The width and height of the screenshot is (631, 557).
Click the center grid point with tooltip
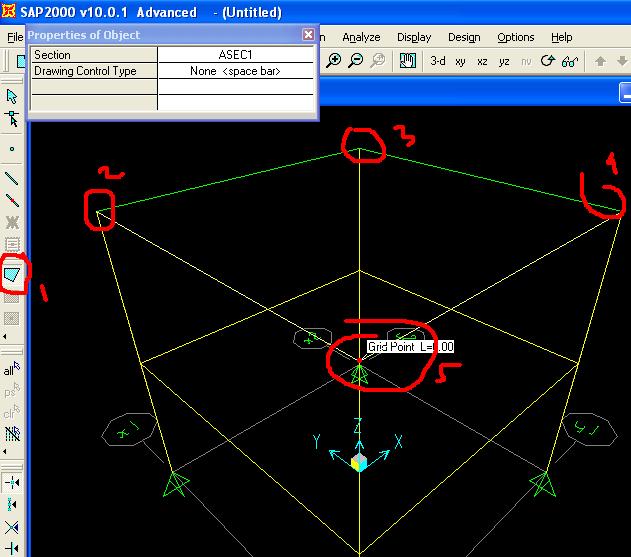(x=359, y=361)
